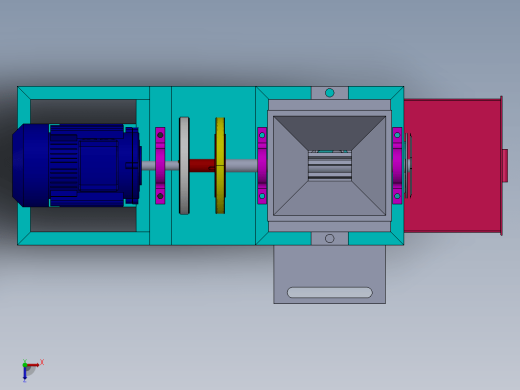Click the green origin dot of the triad
The width and height of the screenshot is (520, 390).
point(25,365)
